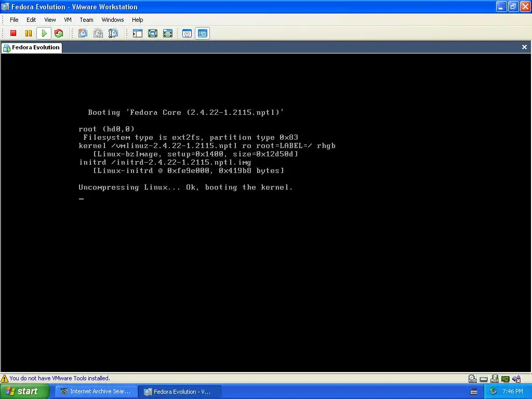Image resolution: width=532 pixels, height=399 pixels.
Task: Close the Fedora Evolution tab with X
Action: pyautogui.click(x=525, y=47)
